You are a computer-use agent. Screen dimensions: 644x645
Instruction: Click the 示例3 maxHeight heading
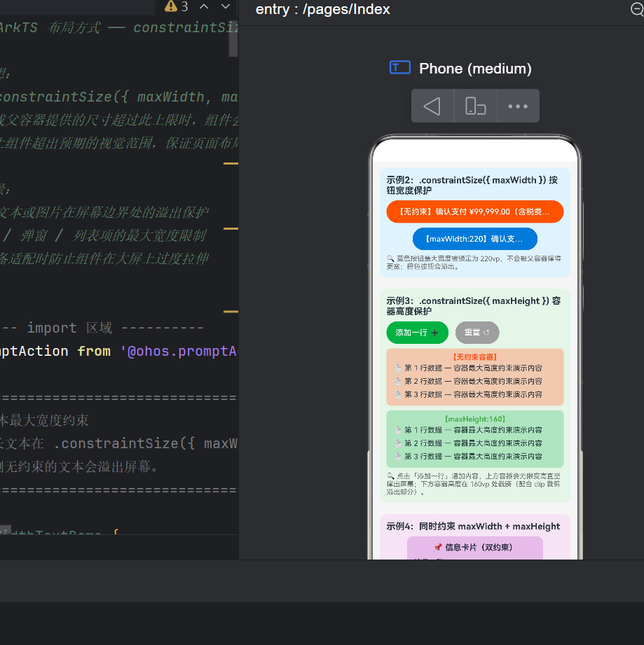coord(473,306)
